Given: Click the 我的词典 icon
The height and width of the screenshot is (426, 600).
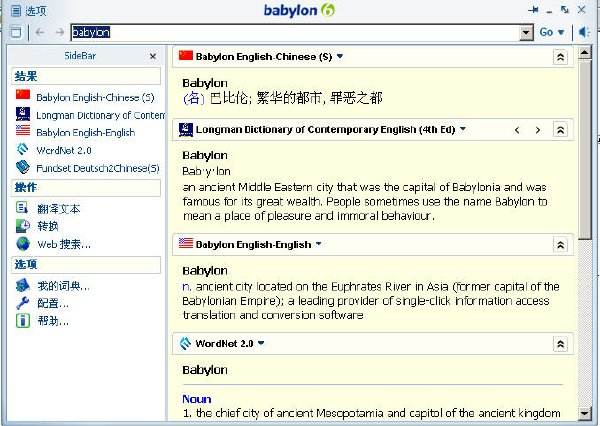Looking at the screenshot, I should coord(23,285).
